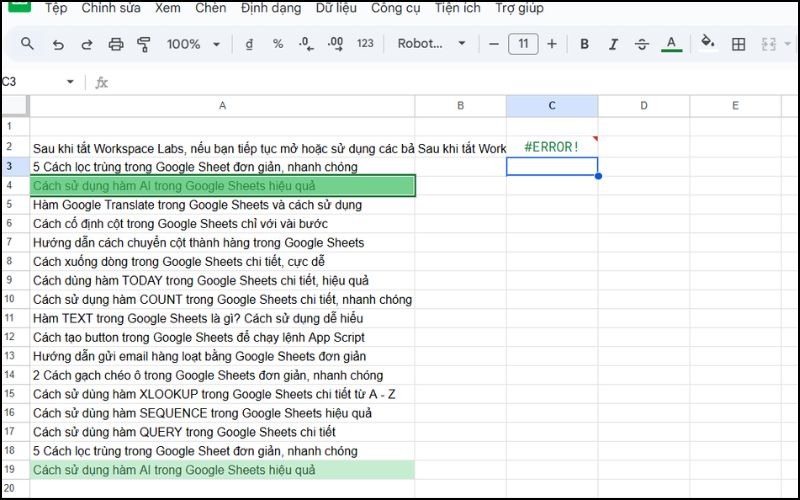The image size is (800, 500).
Task: Open the Roboto font dropdown
Action: coord(432,44)
